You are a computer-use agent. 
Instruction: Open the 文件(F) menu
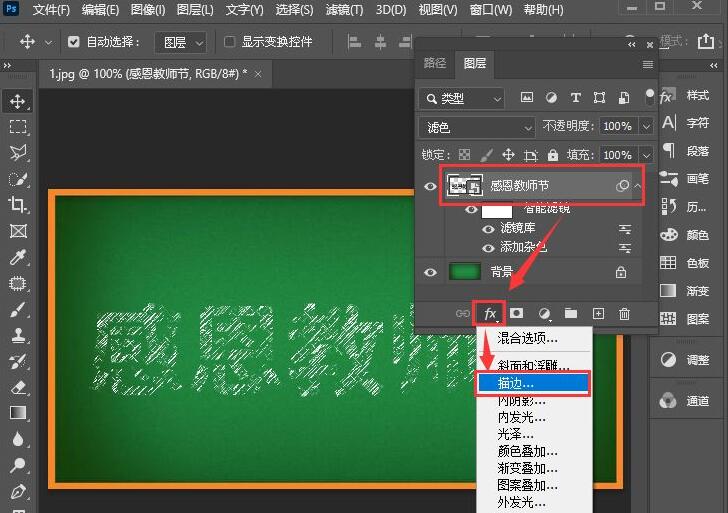[51, 10]
